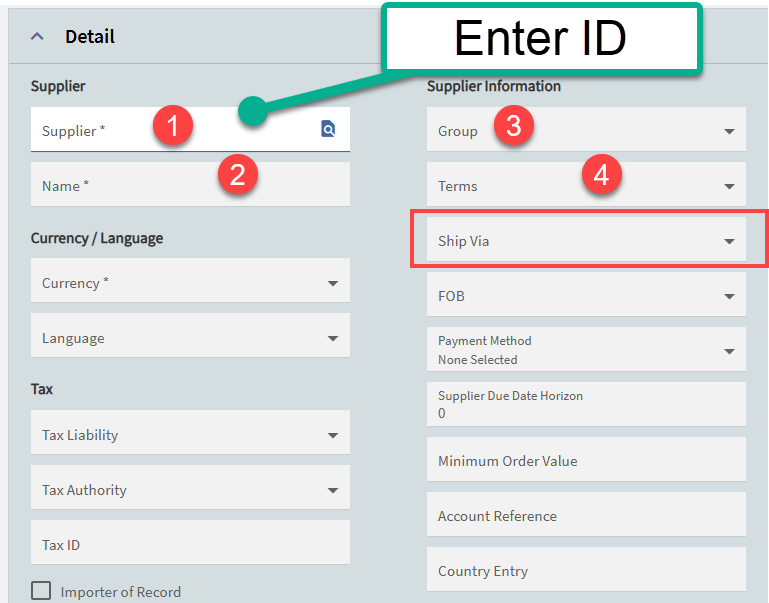The image size is (769, 603).
Task: Open the Tax Authority dropdown
Action: click(190, 487)
